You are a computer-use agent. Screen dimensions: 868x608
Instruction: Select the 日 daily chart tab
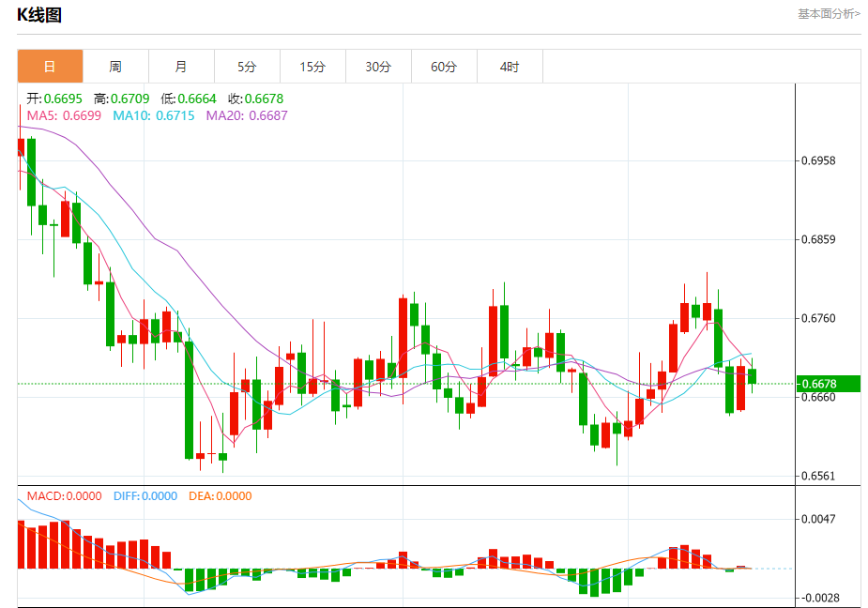51,67
